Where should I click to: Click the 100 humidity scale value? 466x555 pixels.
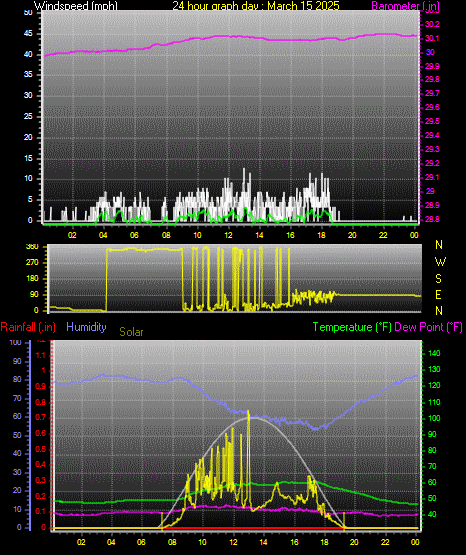click(x=16, y=342)
